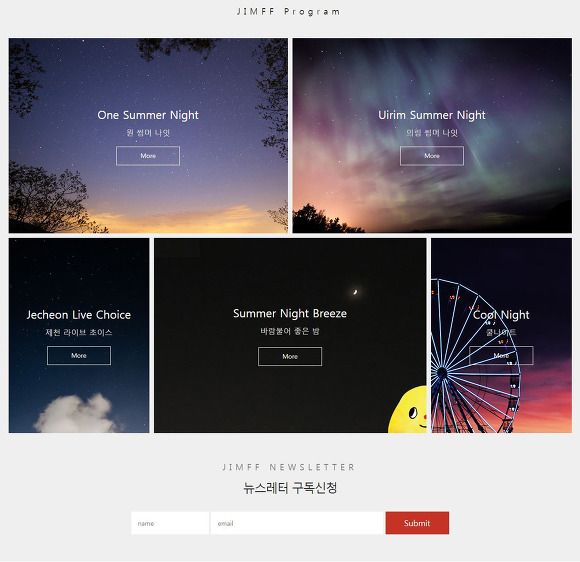
Task: Click the newsletter email input field
Action: 297,523
